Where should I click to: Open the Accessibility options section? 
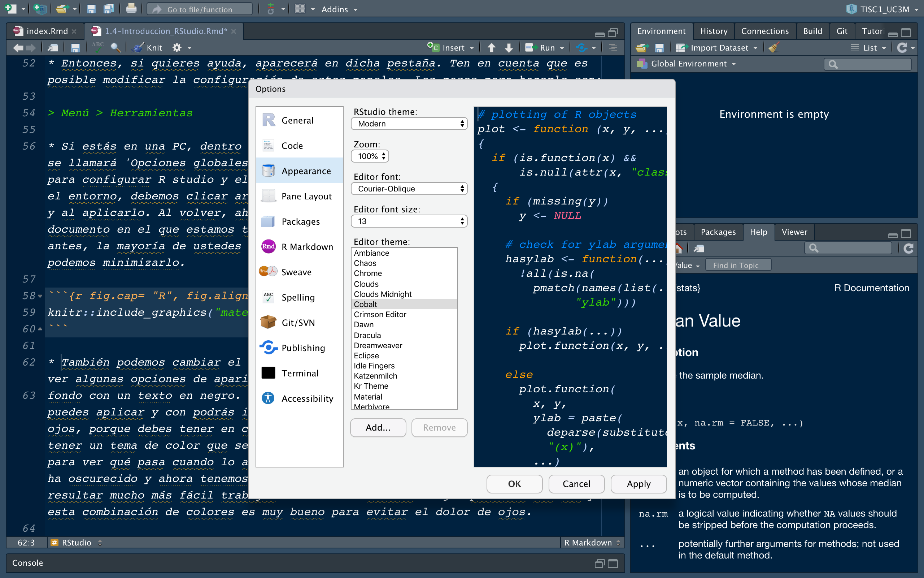299,398
